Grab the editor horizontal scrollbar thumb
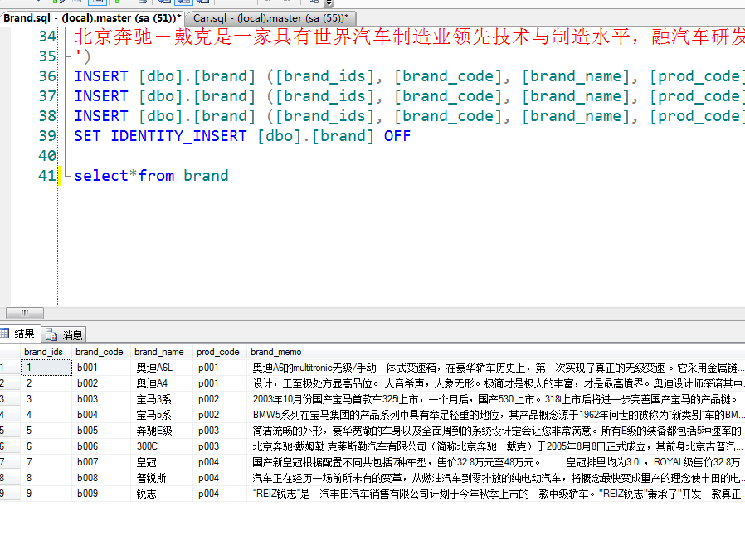The image size is (745, 560). (25, 313)
